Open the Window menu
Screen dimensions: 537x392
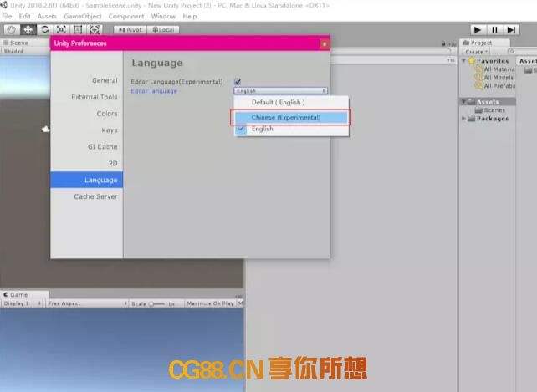(163, 16)
